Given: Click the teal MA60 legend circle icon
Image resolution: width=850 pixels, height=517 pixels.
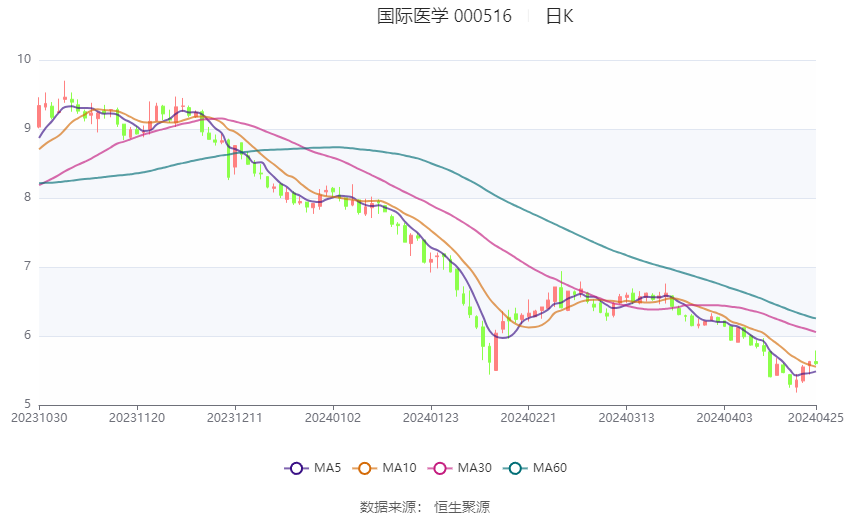Looking at the screenshot, I should (515, 468).
